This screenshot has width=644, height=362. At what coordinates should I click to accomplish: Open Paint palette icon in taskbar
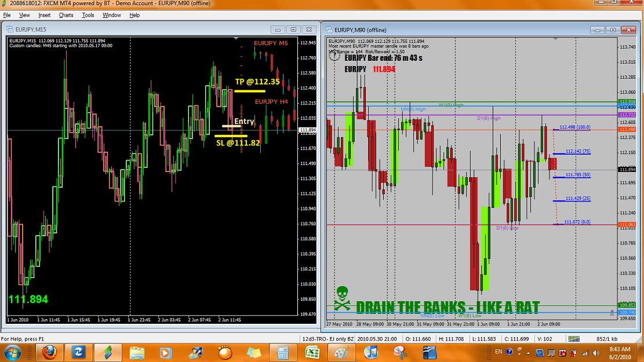click(341, 353)
